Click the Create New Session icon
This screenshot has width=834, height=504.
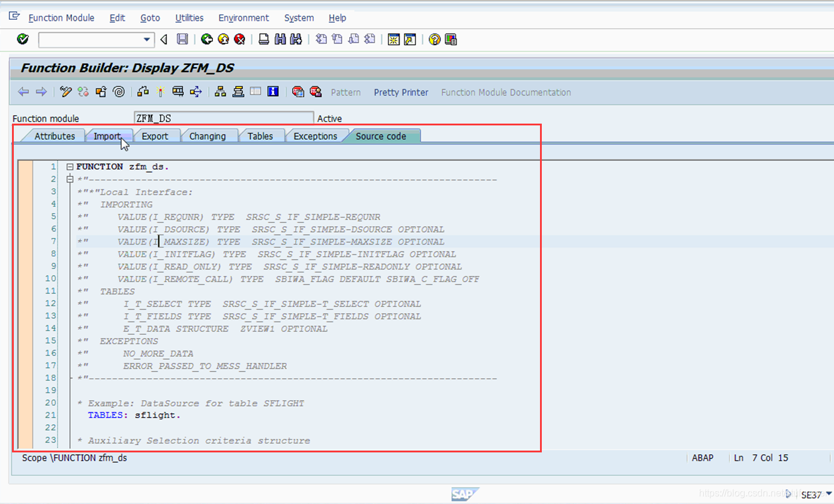coord(394,40)
